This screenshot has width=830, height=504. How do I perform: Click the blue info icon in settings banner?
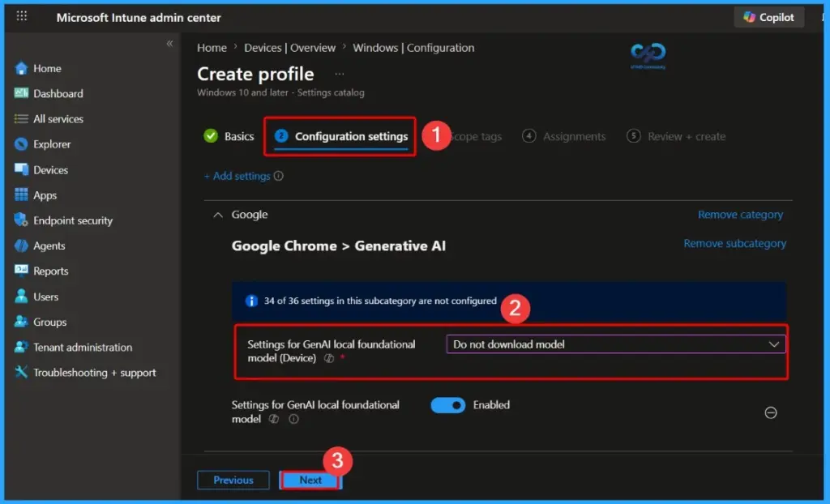tap(251, 301)
